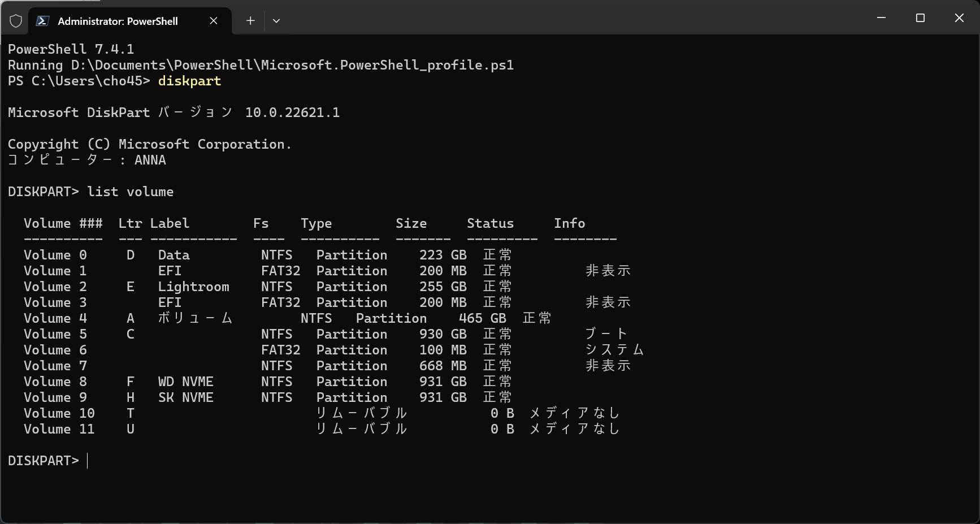This screenshot has width=980, height=524.
Task: Select the yellow diskpart command text
Action: coord(189,81)
